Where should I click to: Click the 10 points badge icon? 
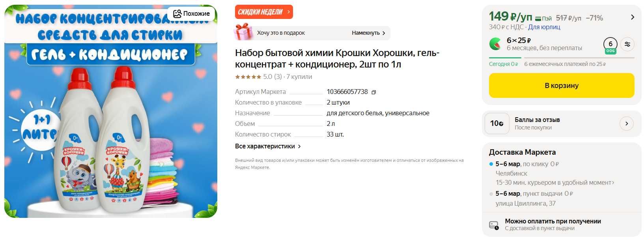[x=497, y=124]
